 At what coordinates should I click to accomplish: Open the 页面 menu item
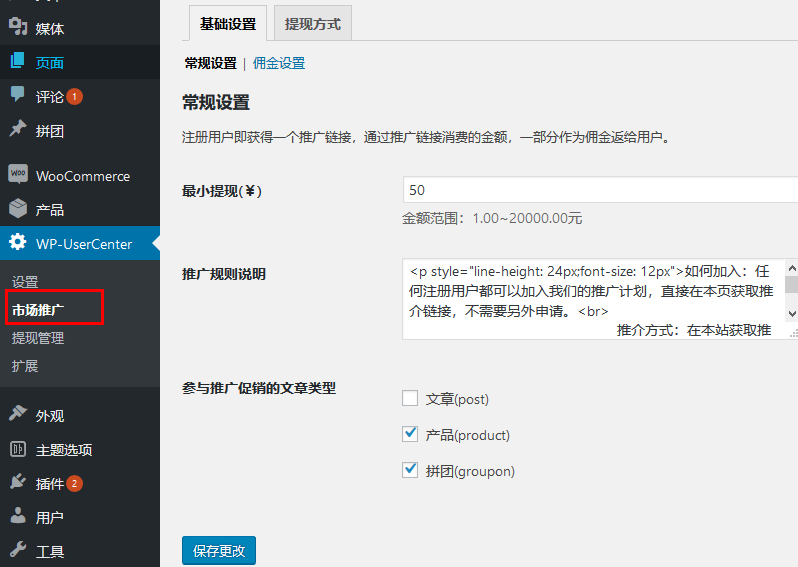(x=80, y=62)
